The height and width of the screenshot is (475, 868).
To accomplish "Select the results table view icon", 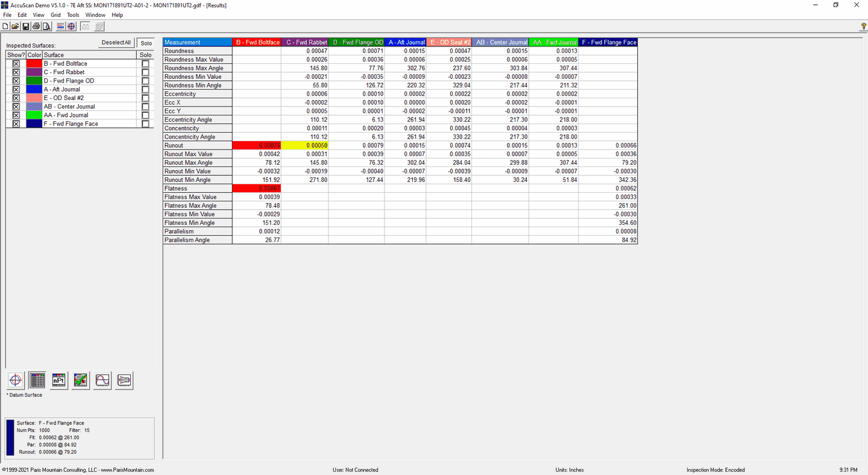I will (37, 380).
